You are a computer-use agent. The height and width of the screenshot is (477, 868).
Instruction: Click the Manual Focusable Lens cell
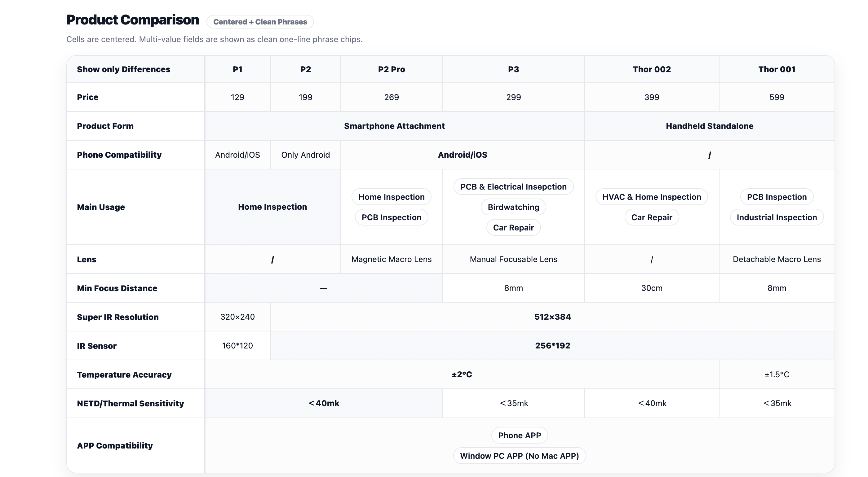pyautogui.click(x=513, y=259)
